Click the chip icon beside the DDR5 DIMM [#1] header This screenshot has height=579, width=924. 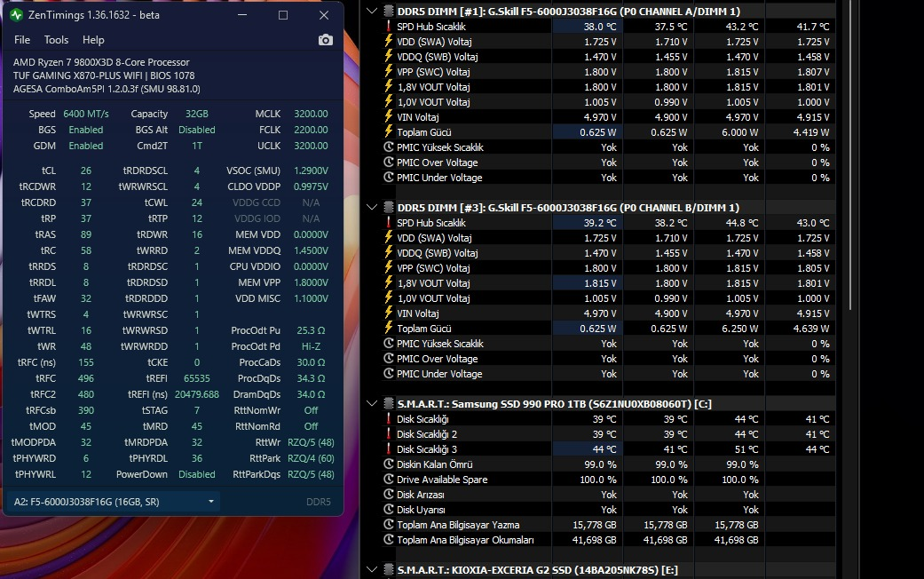pos(389,11)
